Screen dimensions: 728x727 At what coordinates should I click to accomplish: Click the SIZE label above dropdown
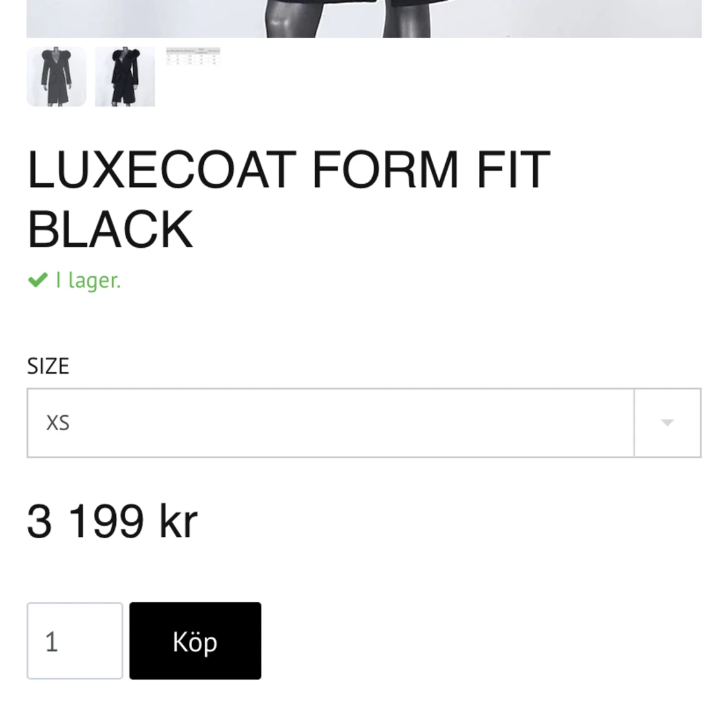[x=48, y=366]
